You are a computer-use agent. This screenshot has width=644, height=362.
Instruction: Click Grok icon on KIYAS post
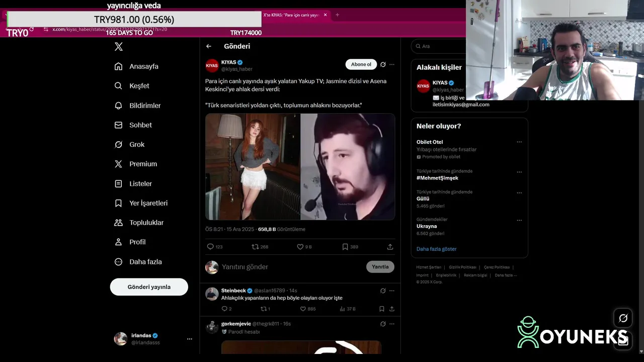click(x=383, y=64)
